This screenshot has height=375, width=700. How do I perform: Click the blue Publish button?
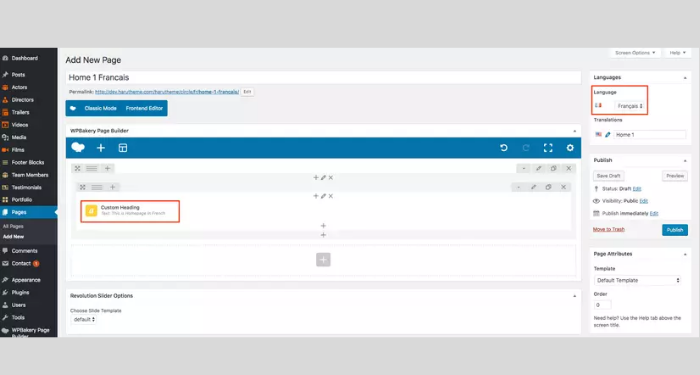pyautogui.click(x=675, y=230)
